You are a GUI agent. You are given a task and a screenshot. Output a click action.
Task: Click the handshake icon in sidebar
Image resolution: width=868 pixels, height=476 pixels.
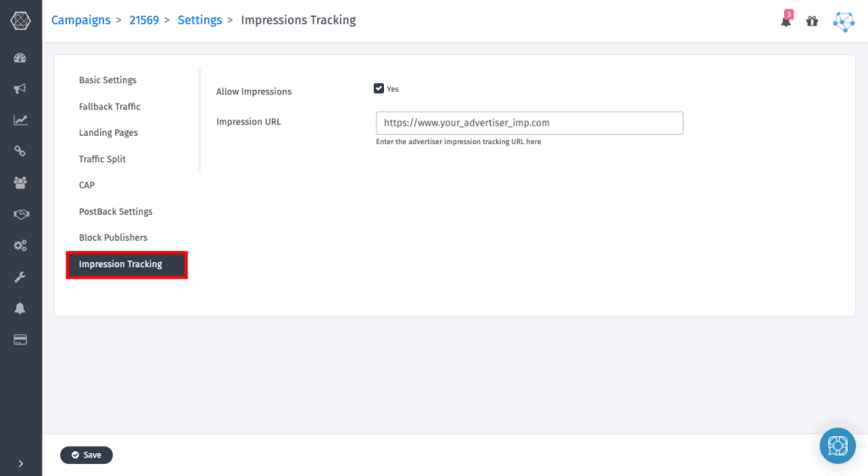(x=20, y=214)
